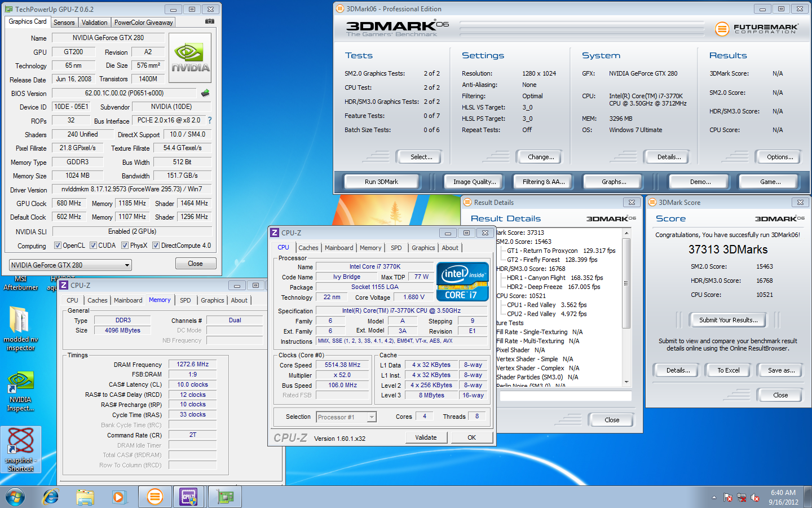Switch to 3DMark06 via its taskbar icon
The height and width of the screenshot is (508, 812).
(155, 497)
